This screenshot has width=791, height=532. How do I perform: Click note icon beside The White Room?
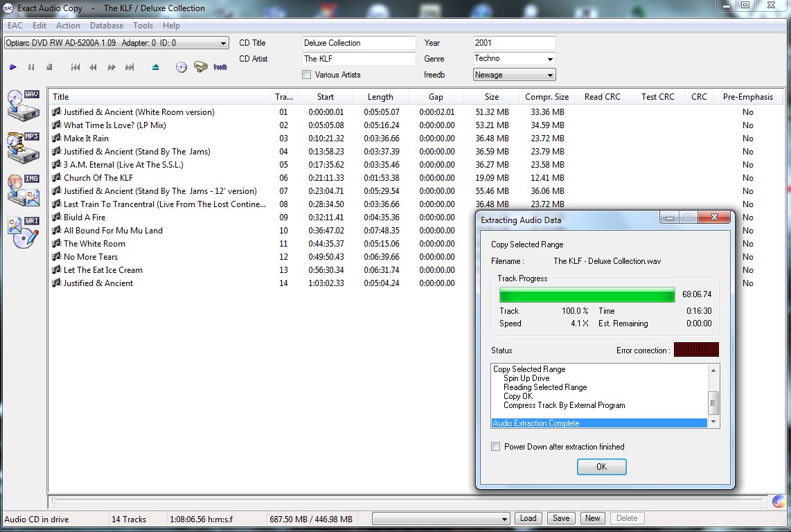tap(57, 243)
